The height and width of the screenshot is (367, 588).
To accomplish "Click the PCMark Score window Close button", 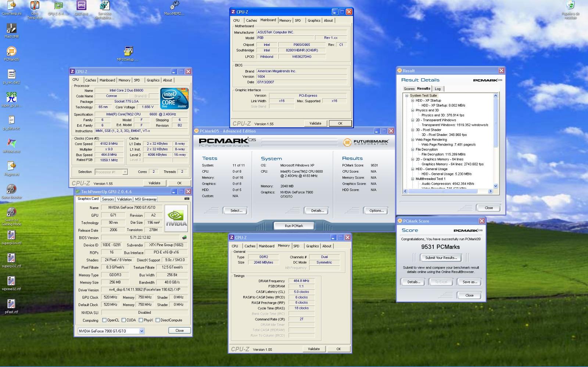I will pos(469,295).
